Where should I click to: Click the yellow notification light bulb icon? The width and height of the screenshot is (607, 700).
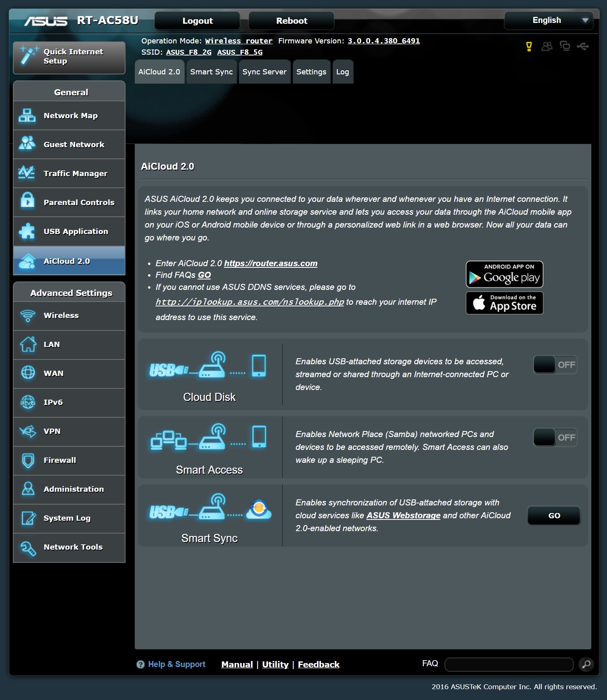point(529,47)
